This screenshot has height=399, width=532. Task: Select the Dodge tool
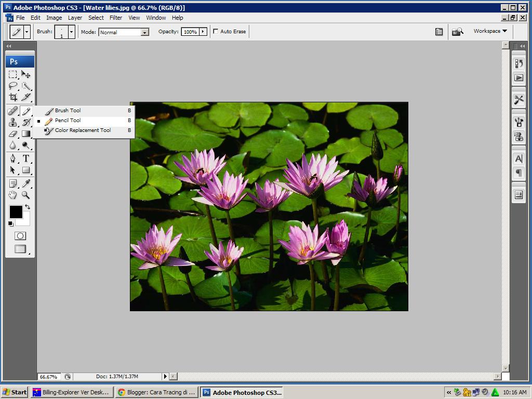(x=26, y=145)
